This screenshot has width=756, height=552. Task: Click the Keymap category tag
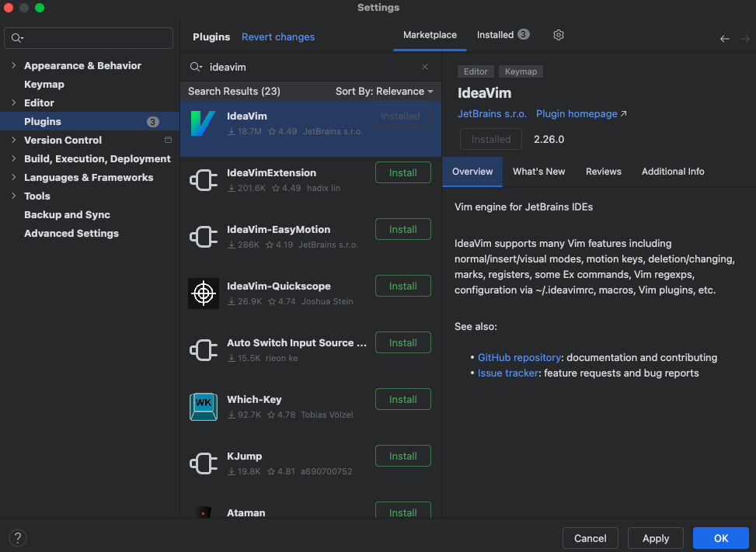click(521, 71)
